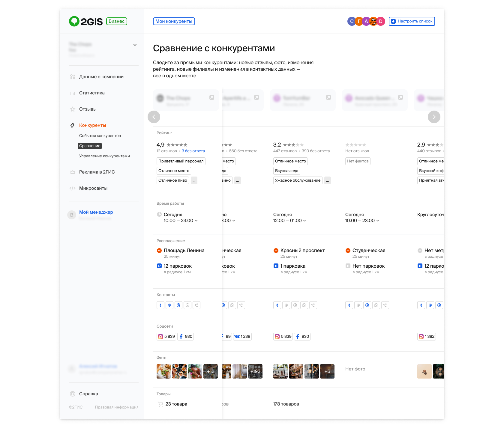This screenshot has width=504, height=428.
Task: Open Реклама в 2ГИС section
Action: coord(97,172)
